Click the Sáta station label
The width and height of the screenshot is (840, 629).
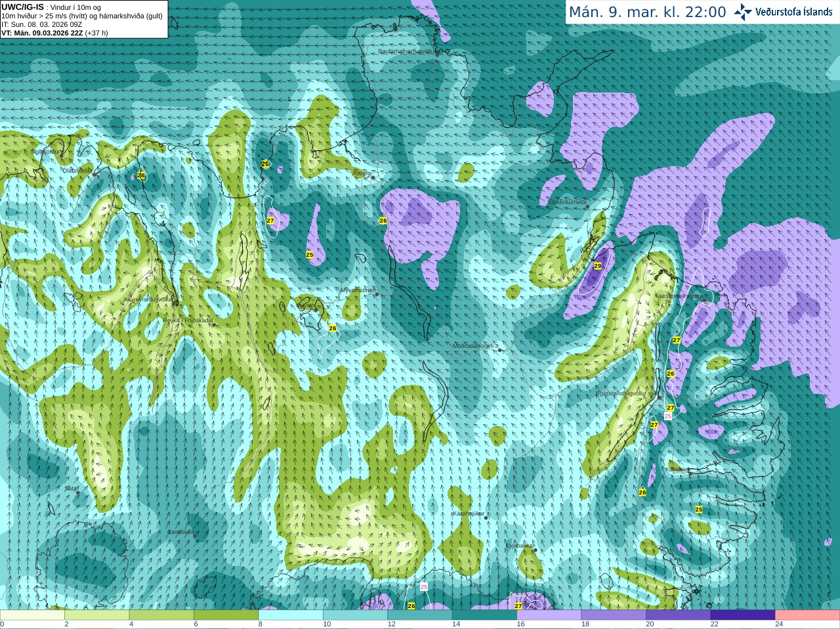click(x=71, y=488)
